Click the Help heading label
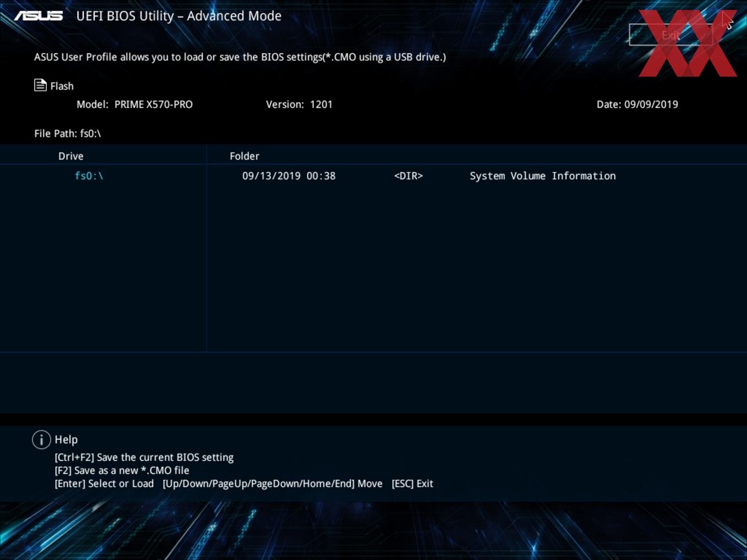747x560 pixels. pos(66,440)
